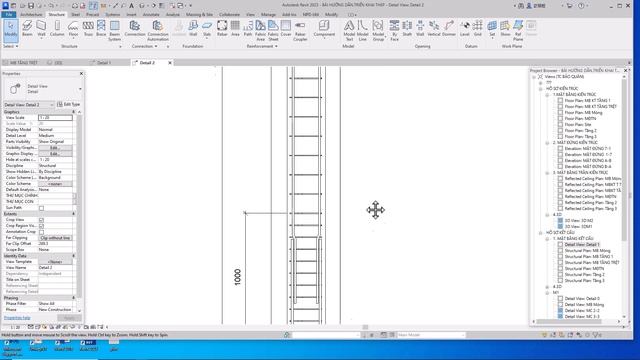This screenshot has width=640, height=360.
Task: Click the Save icon in quick access toolbar
Action: (x=31, y=6)
